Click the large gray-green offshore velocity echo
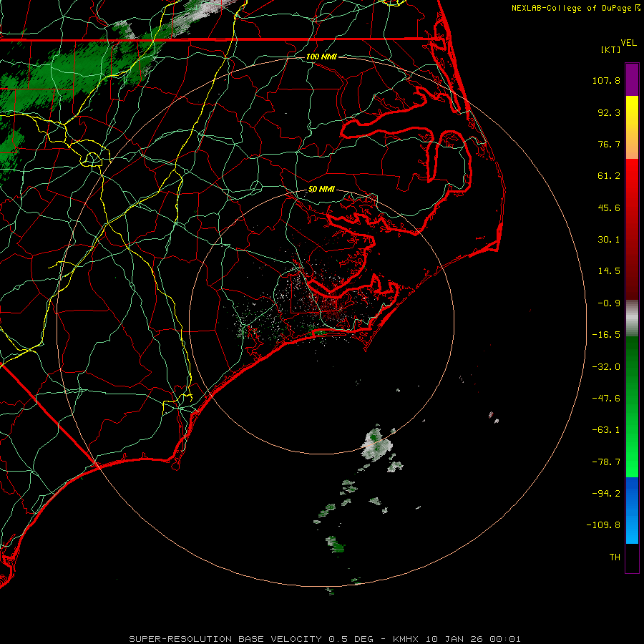644x644 pixels. click(x=376, y=445)
